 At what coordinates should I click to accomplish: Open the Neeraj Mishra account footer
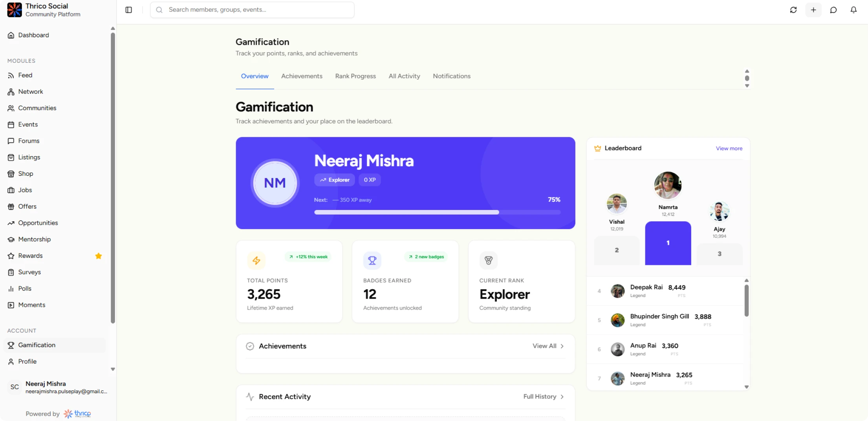click(x=57, y=387)
